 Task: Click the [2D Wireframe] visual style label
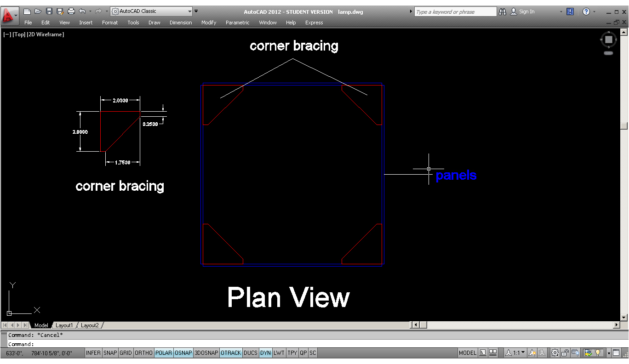(46, 34)
